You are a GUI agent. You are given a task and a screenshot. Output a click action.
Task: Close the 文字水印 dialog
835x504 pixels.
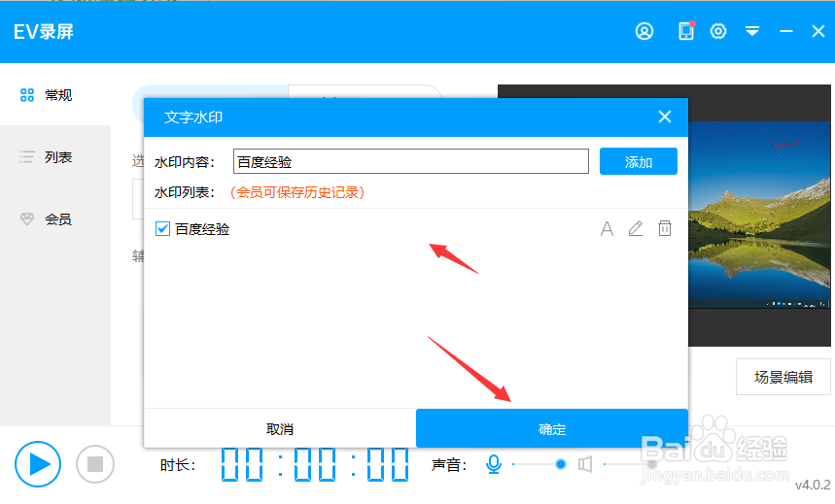[x=665, y=117]
